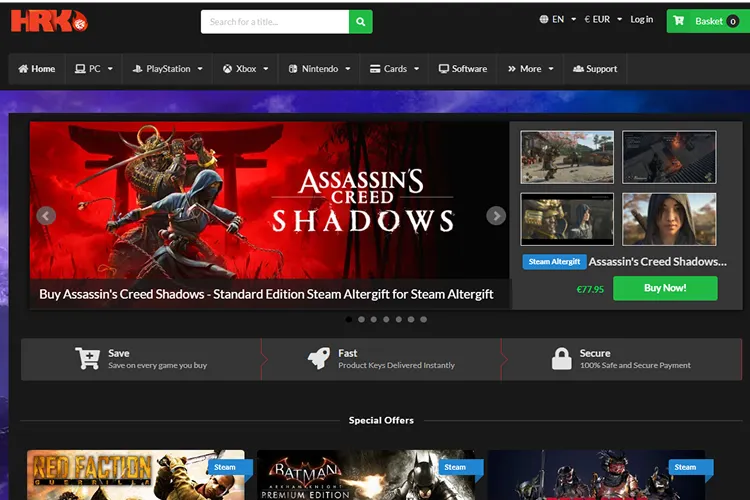Click the basket cart icon
Viewport: 750px width, 500px height.
click(x=678, y=21)
